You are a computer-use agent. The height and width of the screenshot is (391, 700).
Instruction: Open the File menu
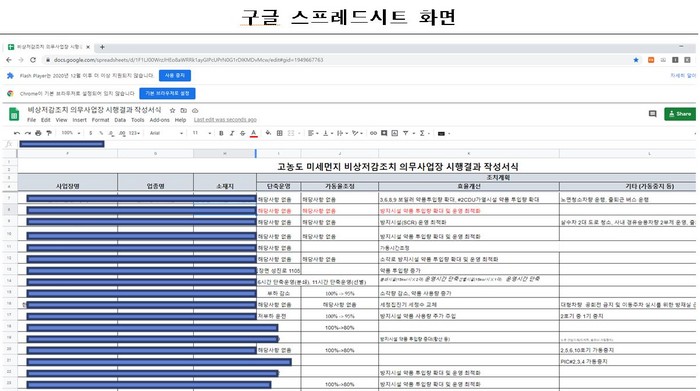tap(31, 120)
